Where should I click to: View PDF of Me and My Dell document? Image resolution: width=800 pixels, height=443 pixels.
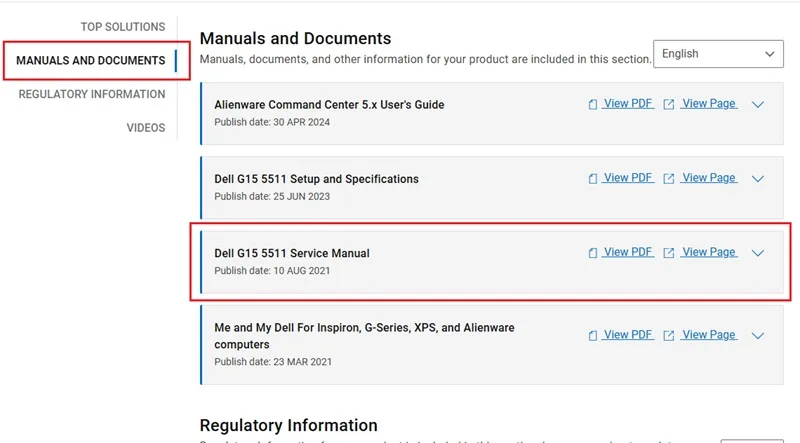[628, 335]
